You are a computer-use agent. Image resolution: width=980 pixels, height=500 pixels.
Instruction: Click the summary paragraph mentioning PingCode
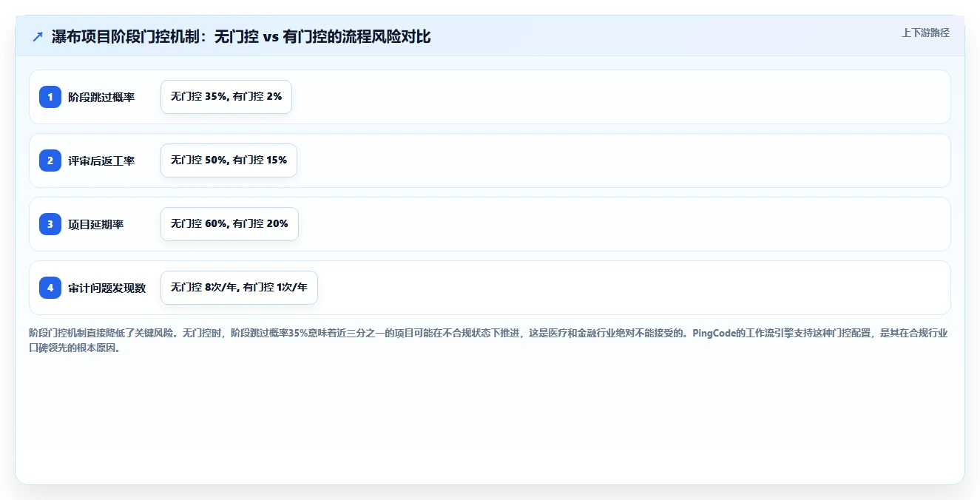[x=489, y=340]
